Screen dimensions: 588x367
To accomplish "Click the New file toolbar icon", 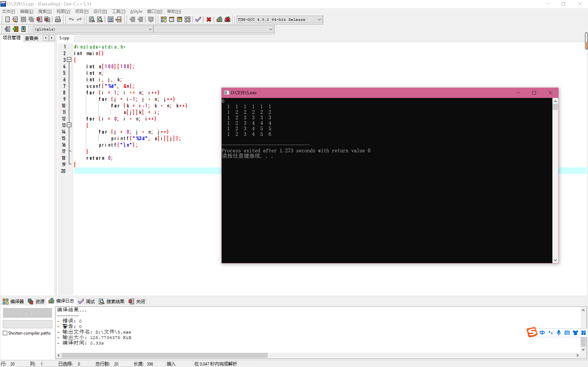I will [x=8, y=19].
